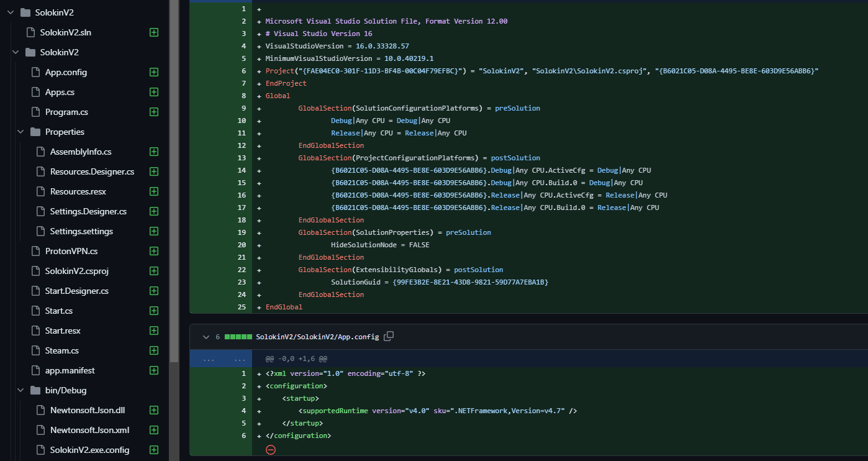This screenshot has height=461, width=868.
Task: Collapse the Properties folder in file tree
Action: pos(20,132)
